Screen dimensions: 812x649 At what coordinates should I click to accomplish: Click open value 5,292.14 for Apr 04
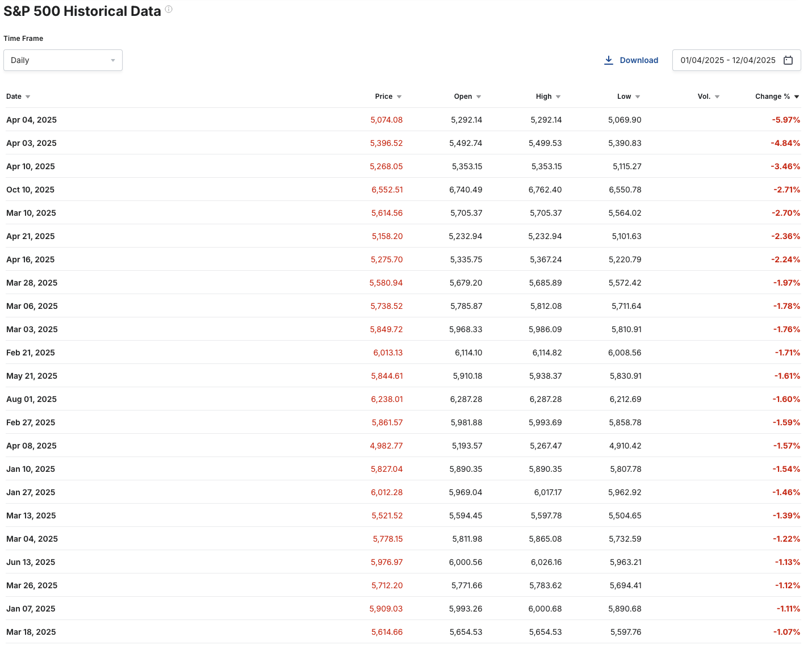point(467,120)
